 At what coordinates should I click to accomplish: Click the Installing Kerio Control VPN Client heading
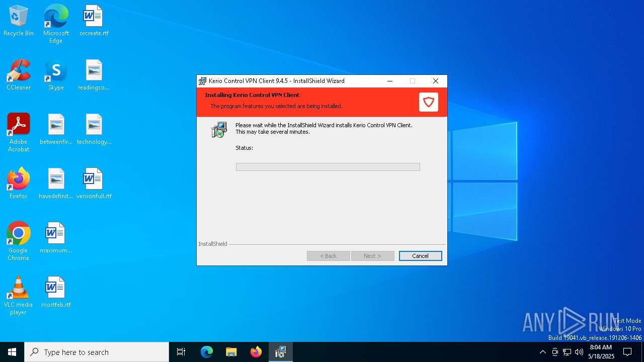(x=252, y=95)
